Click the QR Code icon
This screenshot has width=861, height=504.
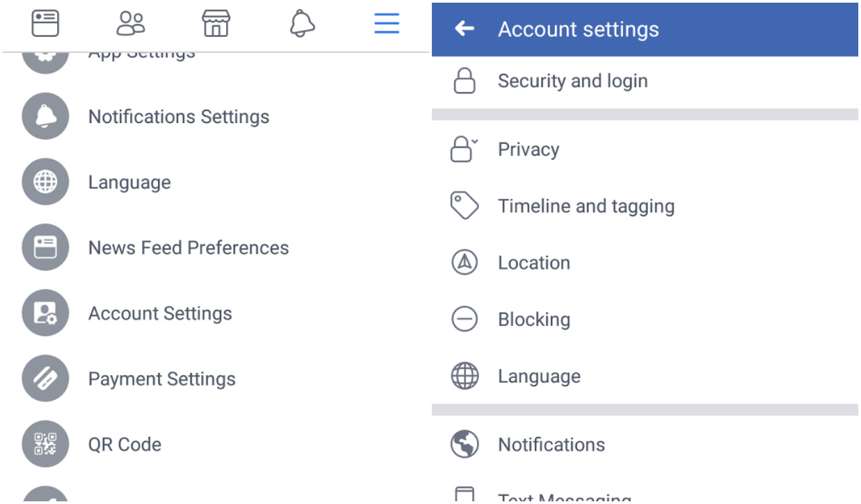46,444
